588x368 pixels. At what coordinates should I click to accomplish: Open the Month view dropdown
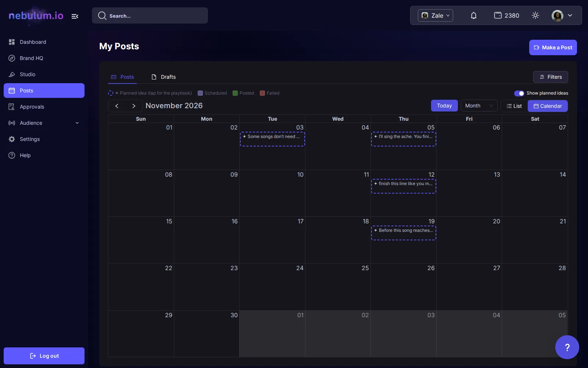pyautogui.click(x=479, y=106)
